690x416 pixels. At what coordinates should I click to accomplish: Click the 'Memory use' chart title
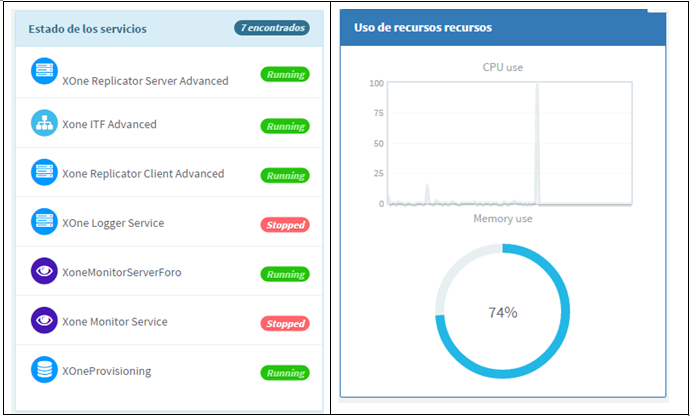503,218
